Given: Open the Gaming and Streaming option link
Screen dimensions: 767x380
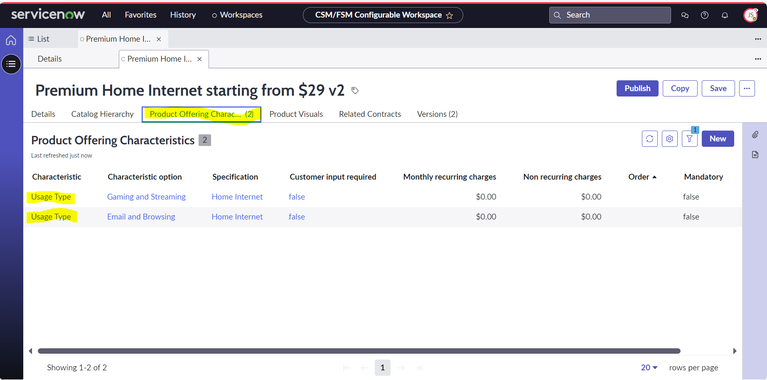Looking at the screenshot, I should (x=146, y=197).
